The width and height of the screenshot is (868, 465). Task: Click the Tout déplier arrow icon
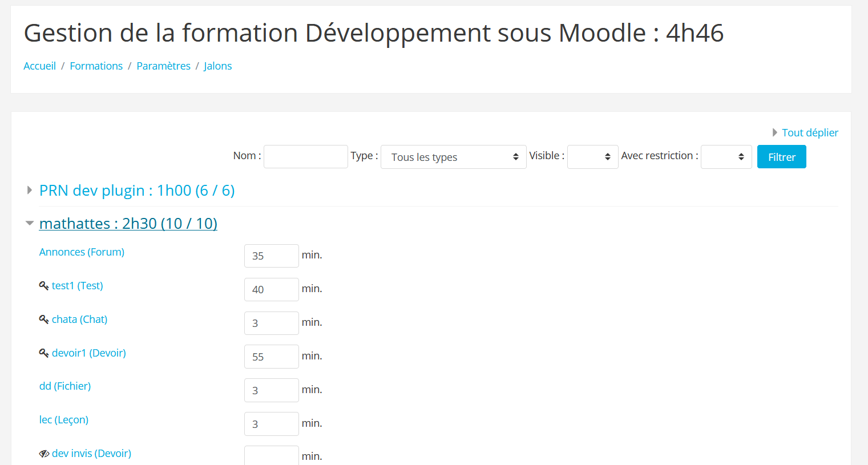[775, 132]
